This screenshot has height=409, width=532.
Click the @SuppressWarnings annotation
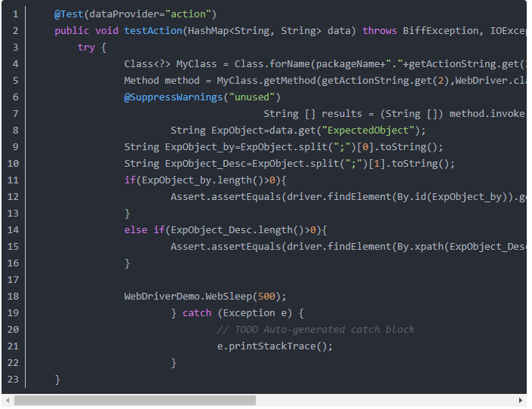[x=173, y=97]
